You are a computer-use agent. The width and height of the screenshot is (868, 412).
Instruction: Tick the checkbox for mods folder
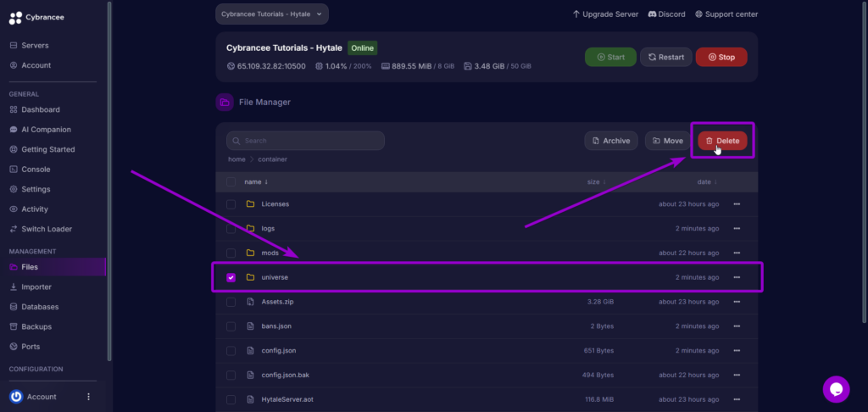[231, 253]
